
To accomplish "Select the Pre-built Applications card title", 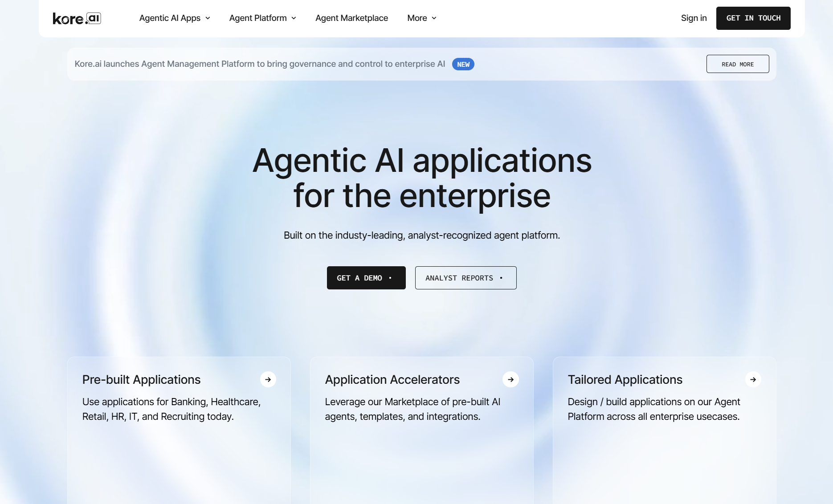I will (x=141, y=379).
